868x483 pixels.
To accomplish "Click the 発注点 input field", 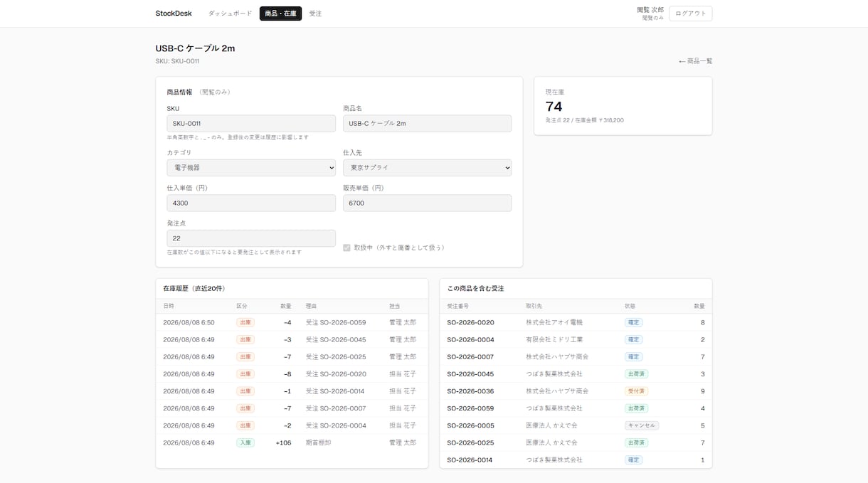I will [x=251, y=238].
